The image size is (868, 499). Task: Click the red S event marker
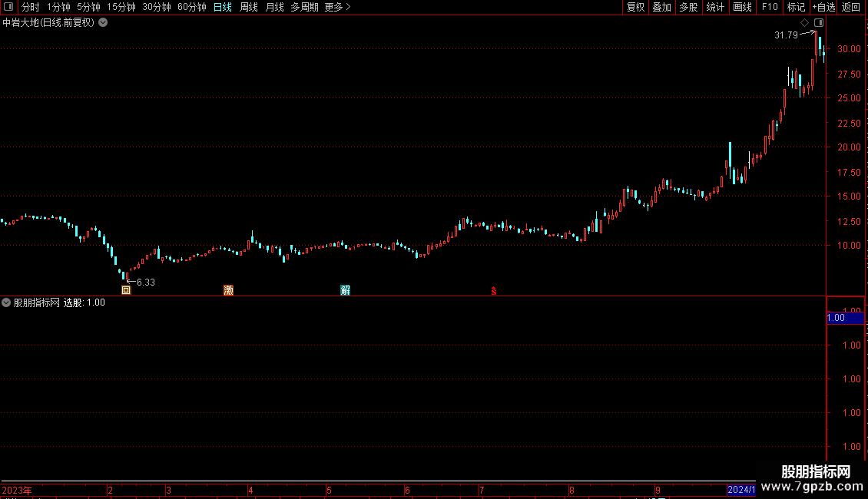(x=494, y=291)
